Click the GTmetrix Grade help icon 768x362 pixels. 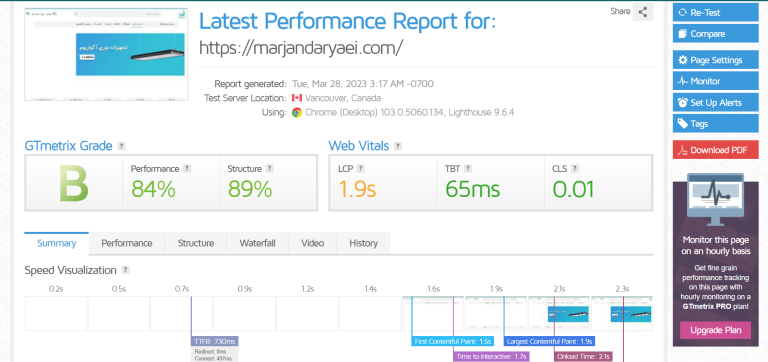coord(121,146)
